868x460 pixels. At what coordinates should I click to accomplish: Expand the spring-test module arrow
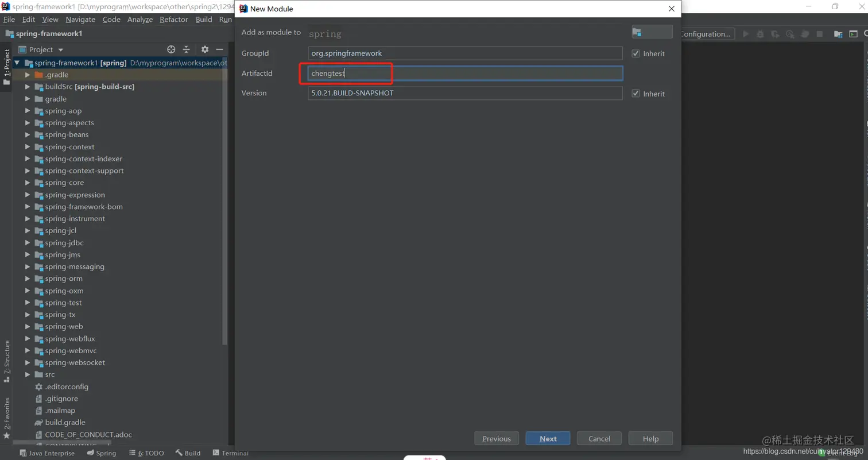click(x=27, y=303)
